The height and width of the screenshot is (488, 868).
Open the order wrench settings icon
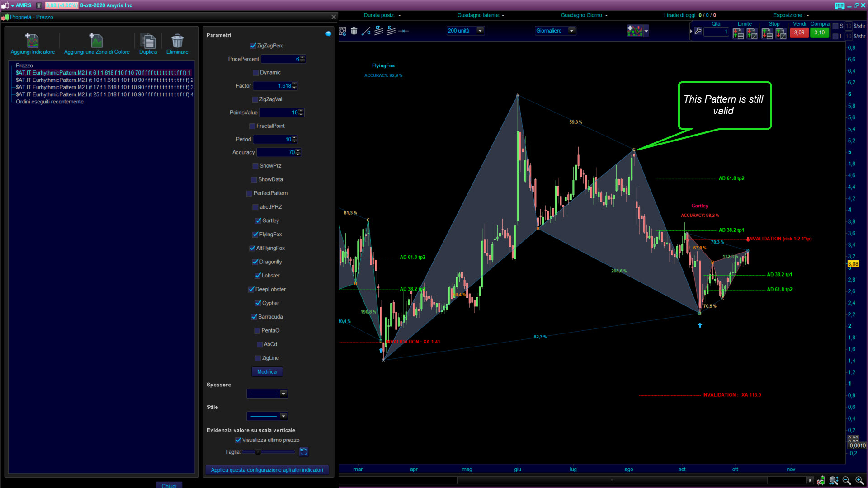point(698,31)
